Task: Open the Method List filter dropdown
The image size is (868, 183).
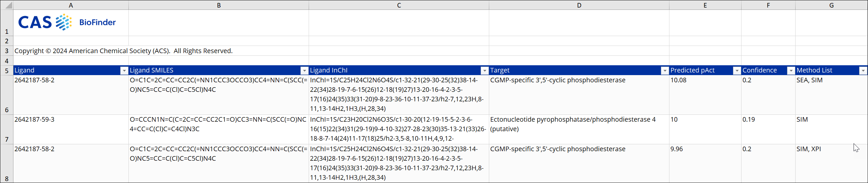Action: point(863,71)
